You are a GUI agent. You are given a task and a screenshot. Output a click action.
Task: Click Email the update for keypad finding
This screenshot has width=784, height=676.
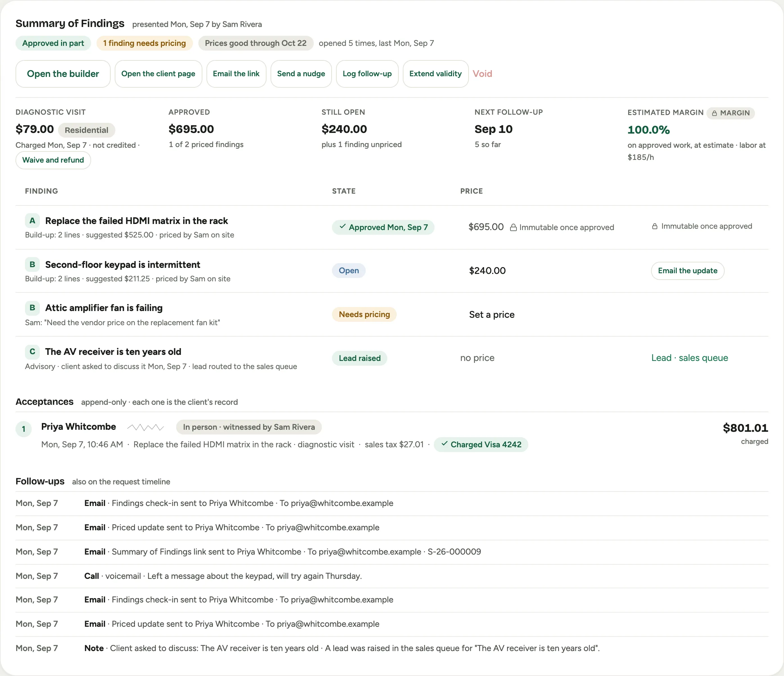coord(688,271)
